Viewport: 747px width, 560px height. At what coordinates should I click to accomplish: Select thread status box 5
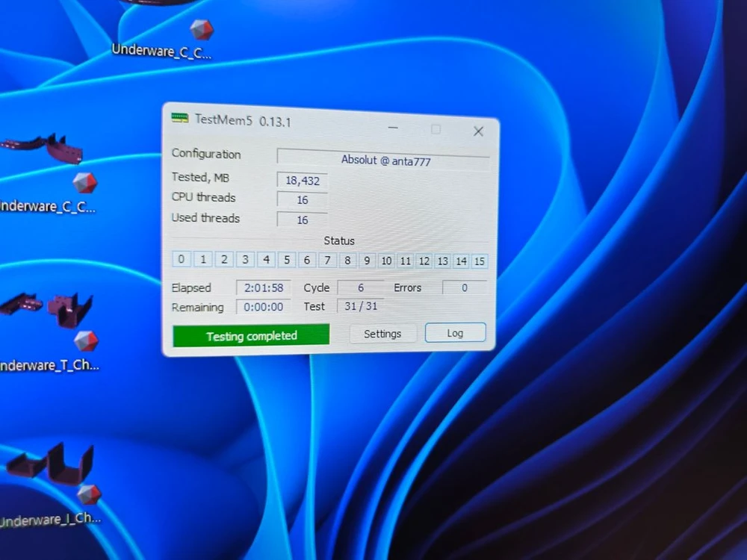(x=287, y=260)
